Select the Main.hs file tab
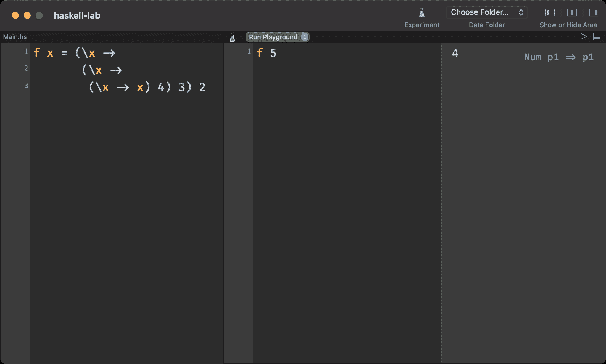The height and width of the screenshot is (364, 606). pyautogui.click(x=15, y=37)
